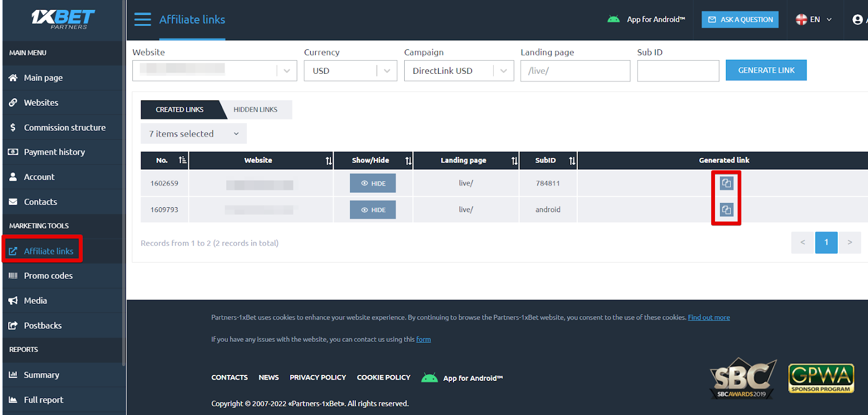The height and width of the screenshot is (415, 868).
Task: Copy generated link for SubID 784811
Action: [726, 183]
